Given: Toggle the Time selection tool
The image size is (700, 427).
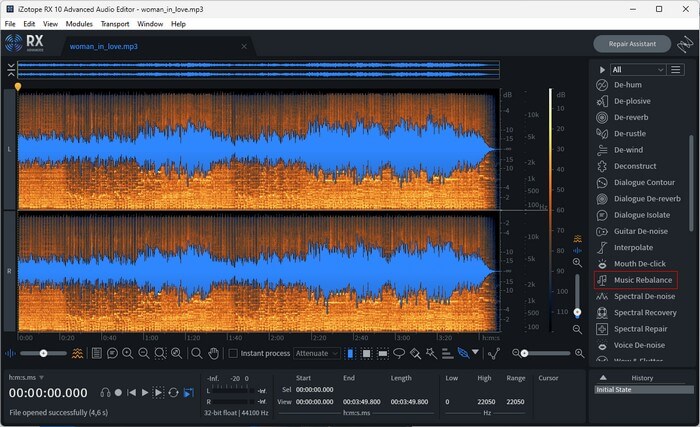Looking at the screenshot, I should [x=350, y=354].
